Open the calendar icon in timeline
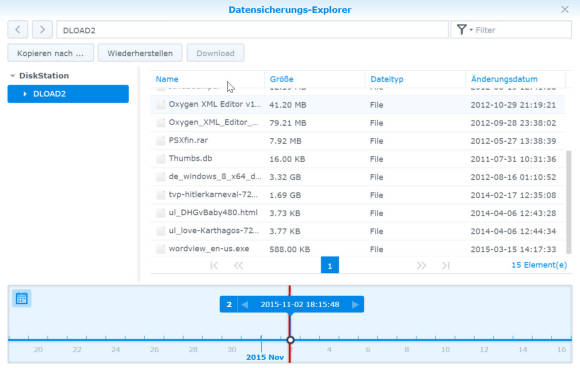The height and width of the screenshot is (368, 580). (21, 298)
